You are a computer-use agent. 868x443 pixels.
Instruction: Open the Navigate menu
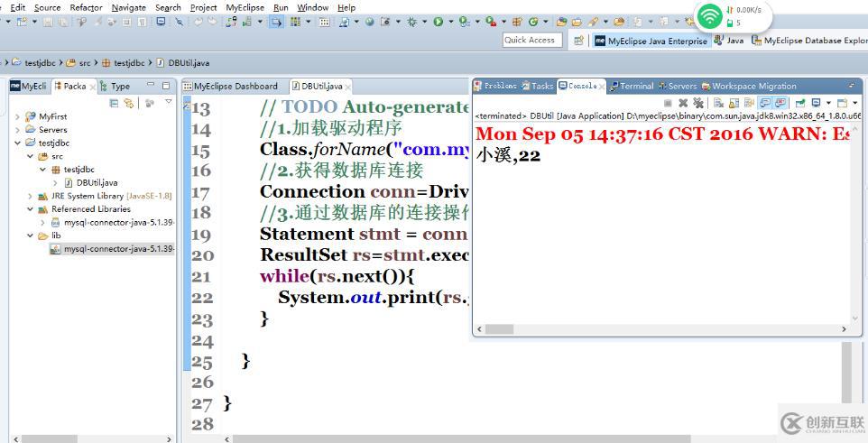pos(128,8)
